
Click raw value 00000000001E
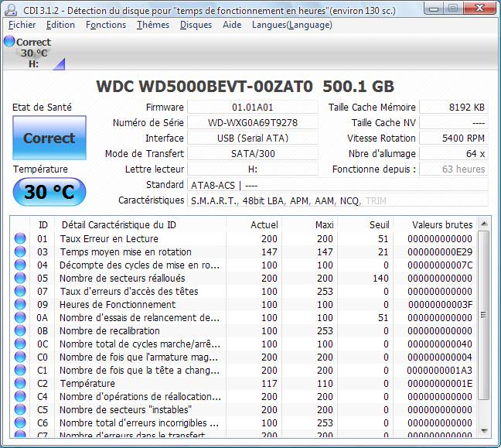440,383
